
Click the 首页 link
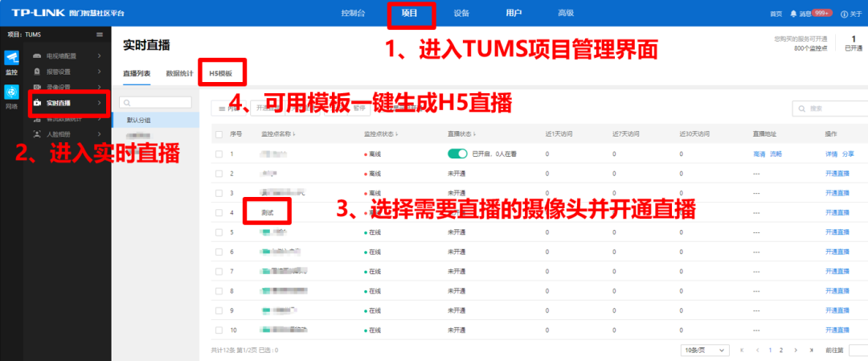pyautogui.click(x=776, y=14)
